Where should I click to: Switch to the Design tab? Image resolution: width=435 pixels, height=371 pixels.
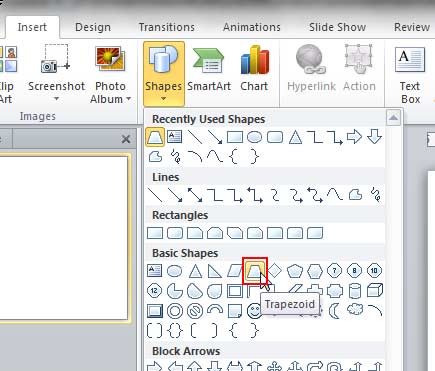pos(93,27)
